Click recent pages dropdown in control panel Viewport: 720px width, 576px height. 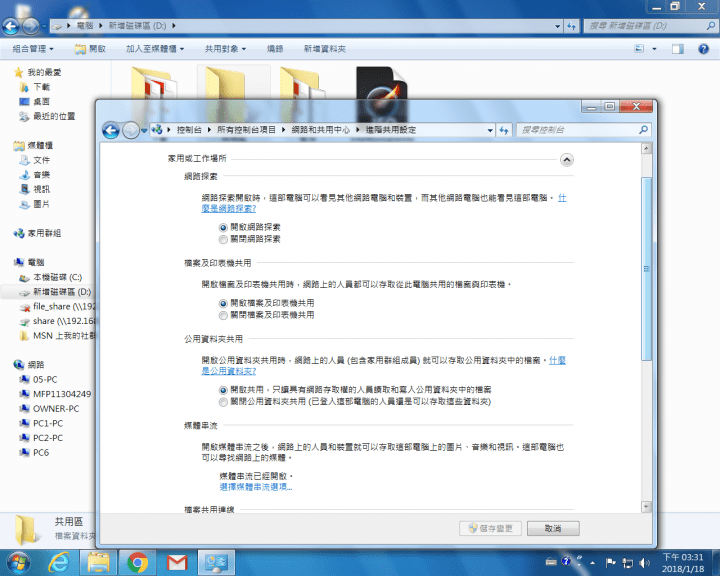144,131
